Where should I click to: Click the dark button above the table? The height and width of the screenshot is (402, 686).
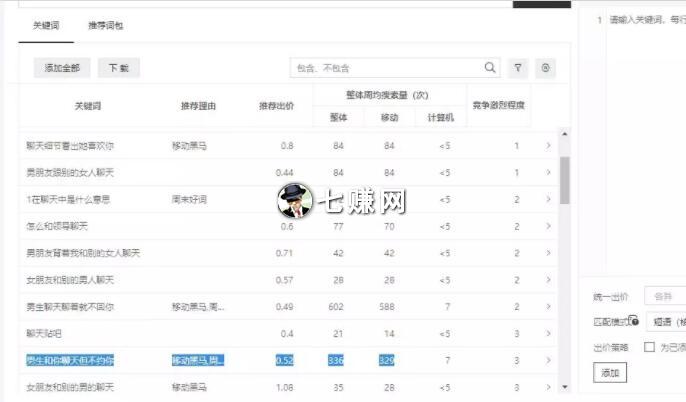[542, 4]
